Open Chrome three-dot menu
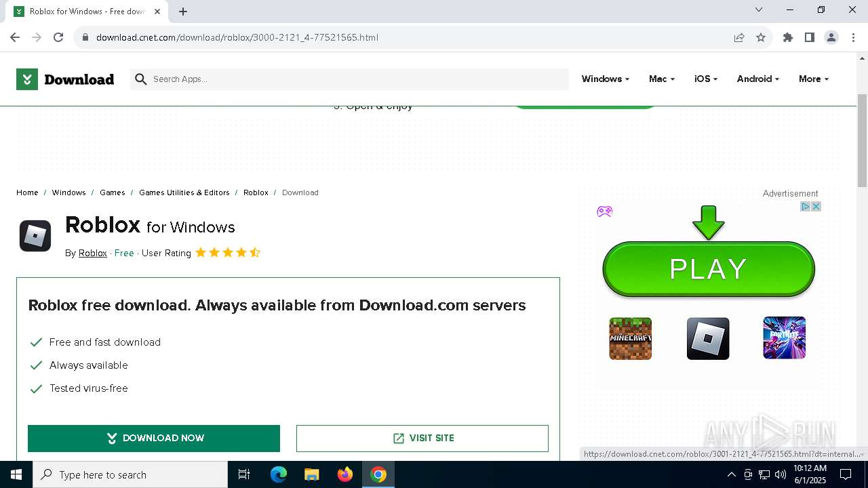The height and width of the screenshot is (488, 868). pyautogui.click(x=853, y=37)
